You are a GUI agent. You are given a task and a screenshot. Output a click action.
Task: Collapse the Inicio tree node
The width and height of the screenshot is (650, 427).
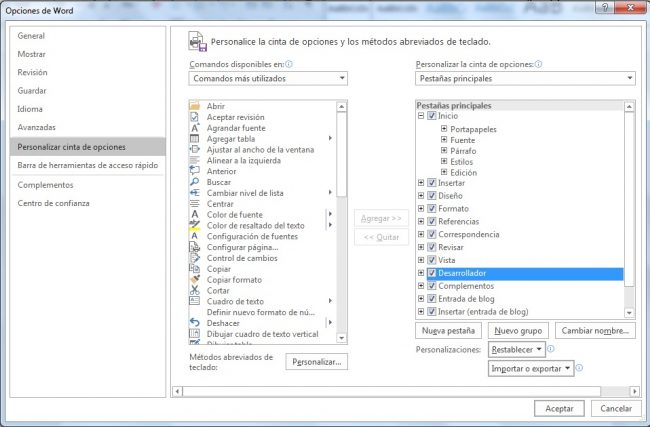point(421,116)
